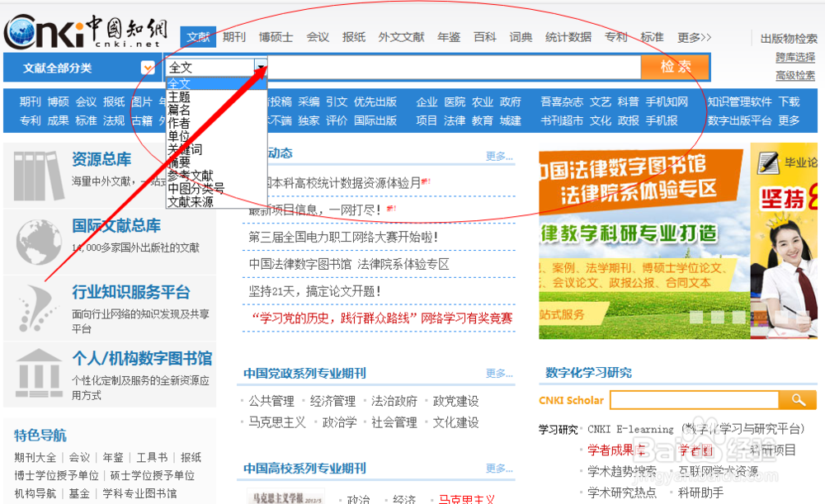Screen dimensions: 825x504
Task: Select the first banner slide indicator
Action: [696, 317]
